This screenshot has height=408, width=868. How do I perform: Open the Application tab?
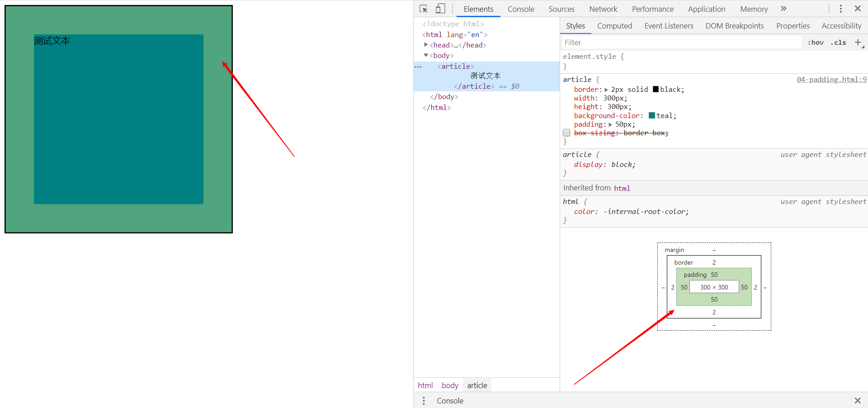pos(707,9)
